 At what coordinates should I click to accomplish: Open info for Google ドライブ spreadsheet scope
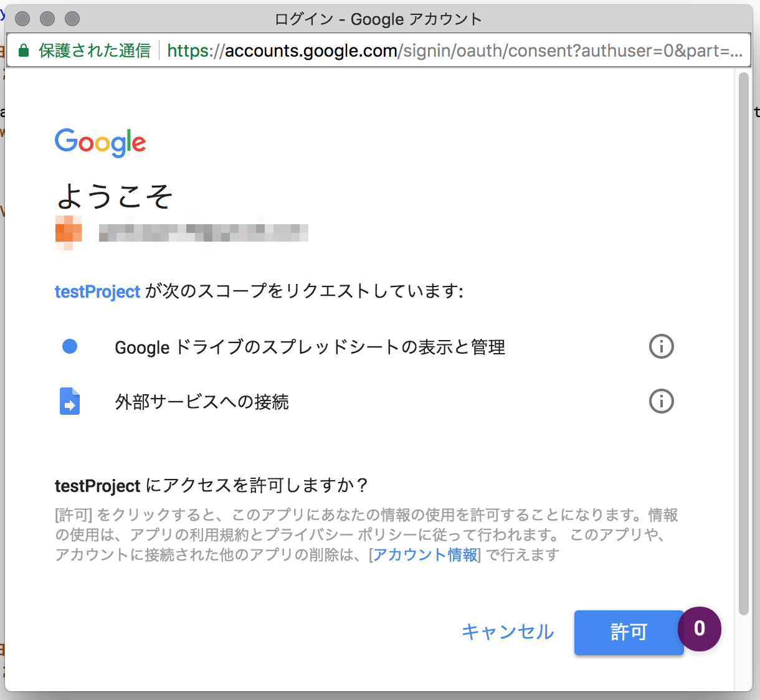pyautogui.click(x=661, y=346)
